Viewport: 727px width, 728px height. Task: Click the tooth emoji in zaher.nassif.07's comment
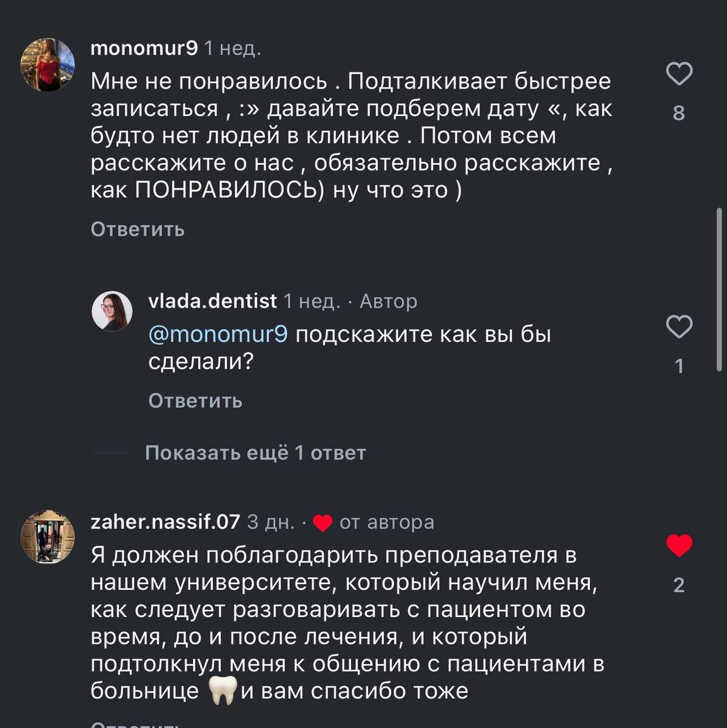[223, 690]
